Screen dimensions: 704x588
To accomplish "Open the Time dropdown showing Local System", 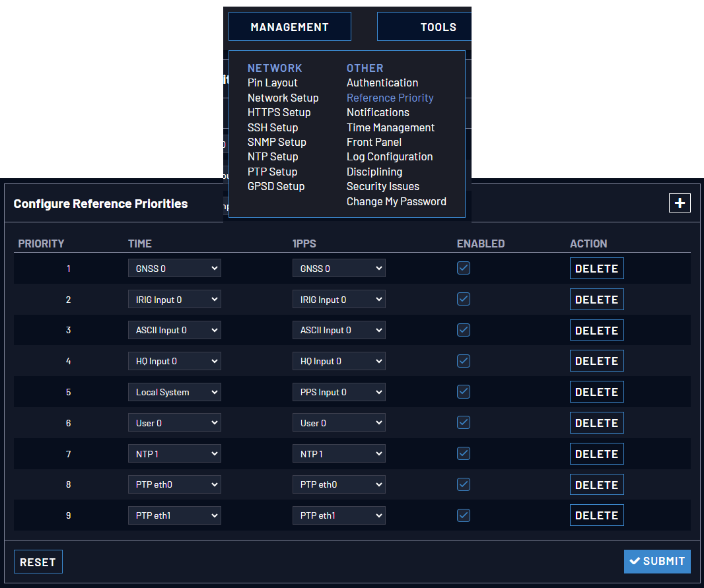I will point(174,392).
